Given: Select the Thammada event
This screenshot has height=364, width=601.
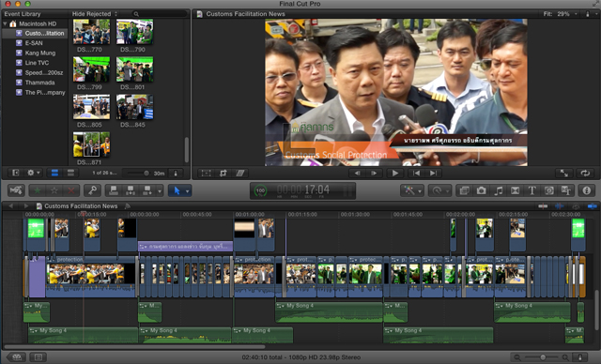Looking at the screenshot, I should point(39,83).
